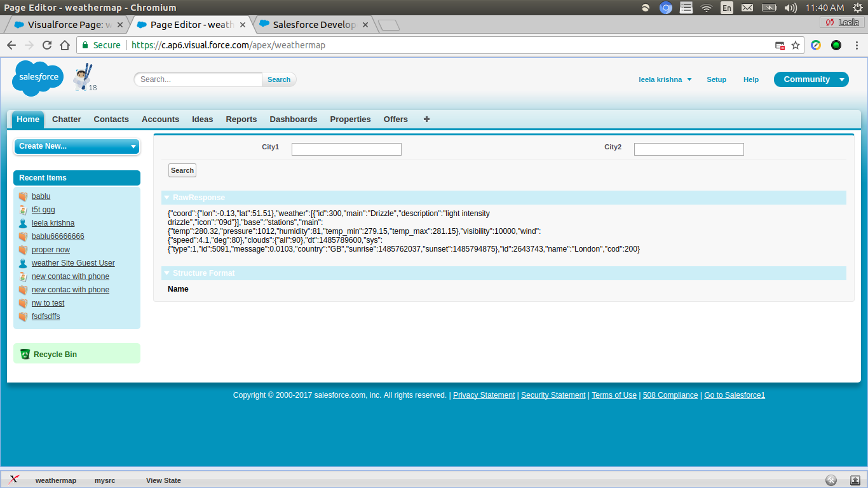
Task: Open the Reports tab
Action: [x=241, y=119]
